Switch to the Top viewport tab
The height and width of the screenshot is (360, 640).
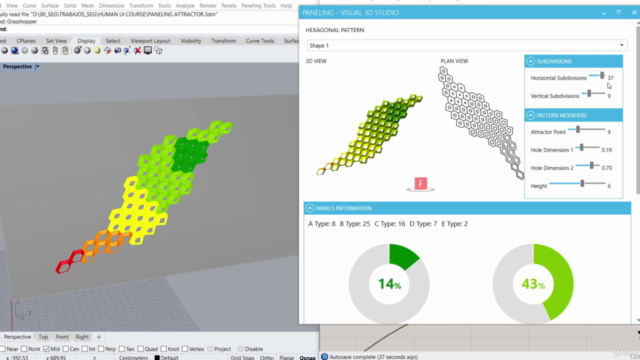(43, 337)
